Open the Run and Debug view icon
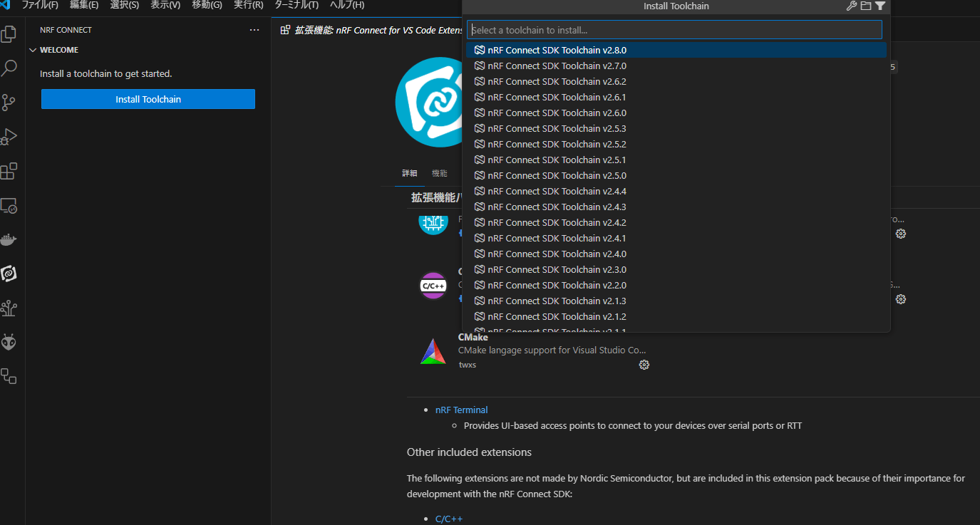 pos(9,137)
